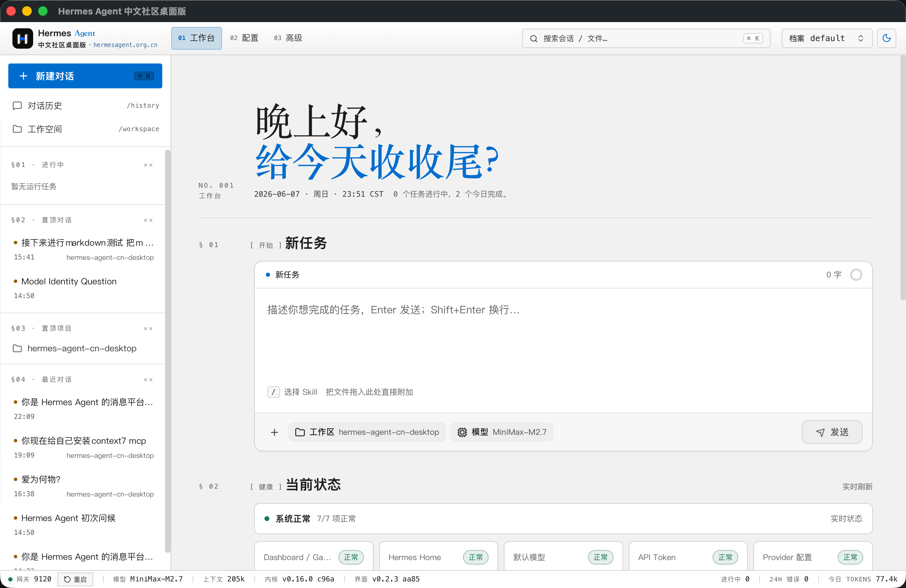Image resolution: width=906 pixels, height=588 pixels.
Task: Click the slash 选择 Skill icon
Action: tap(273, 392)
